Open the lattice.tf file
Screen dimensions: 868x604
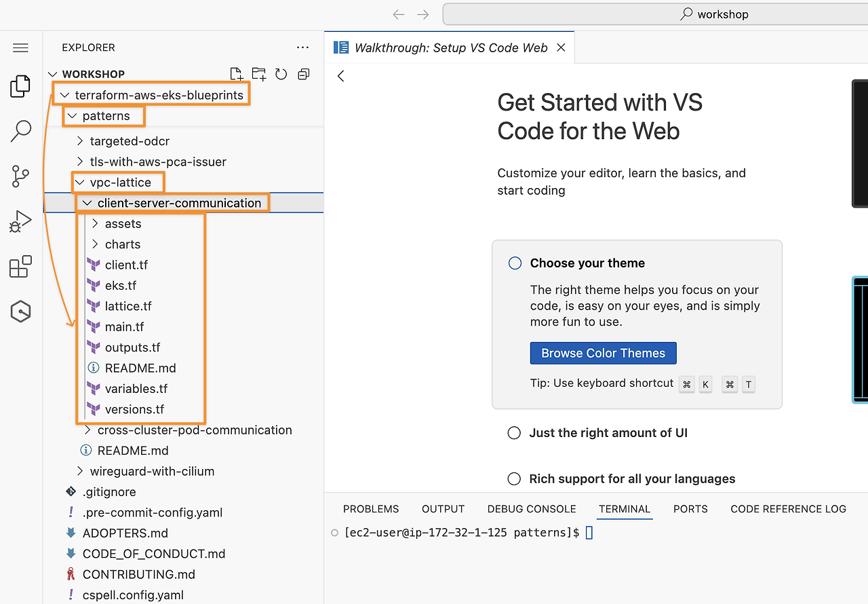pos(128,307)
